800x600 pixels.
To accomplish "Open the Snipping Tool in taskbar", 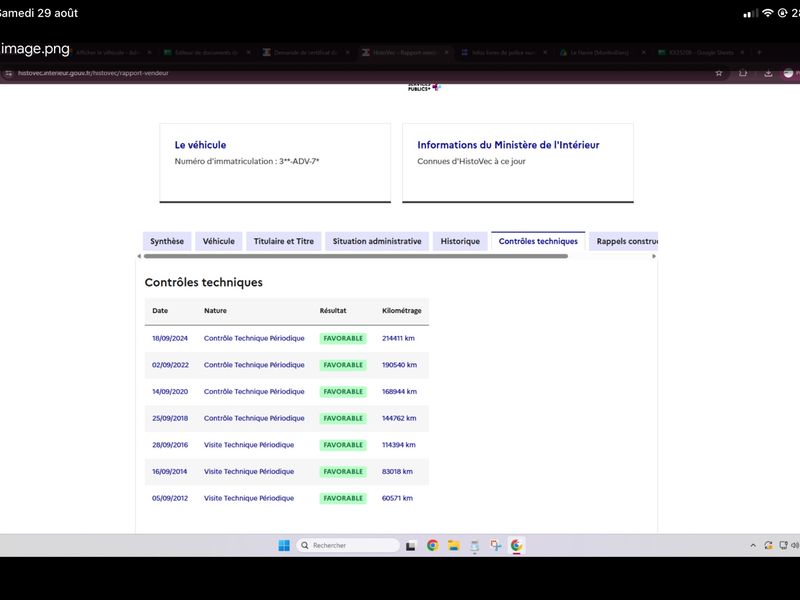I will [495, 545].
